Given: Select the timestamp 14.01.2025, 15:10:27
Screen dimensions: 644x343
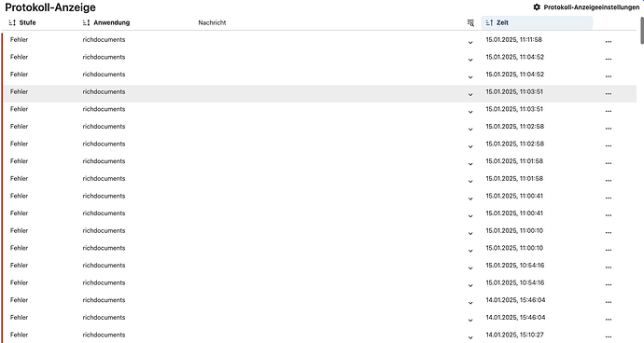Looking at the screenshot, I should 514,335.
